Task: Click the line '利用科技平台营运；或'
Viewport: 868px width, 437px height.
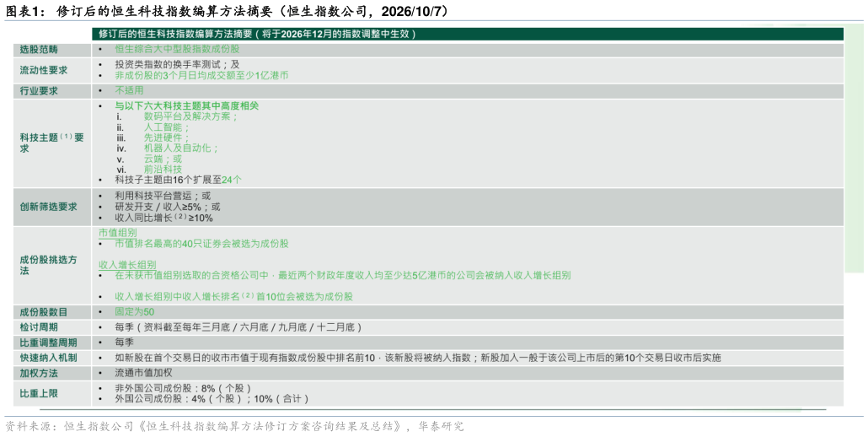Action: click(x=163, y=196)
